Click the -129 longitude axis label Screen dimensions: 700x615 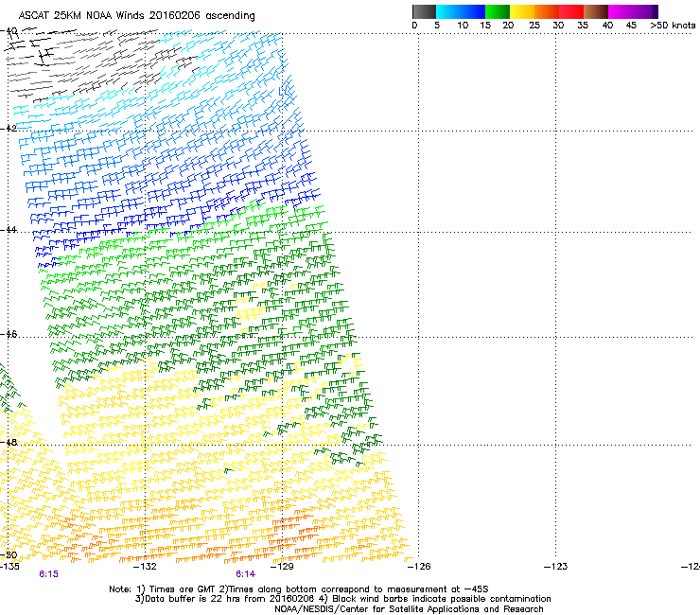coord(282,567)
